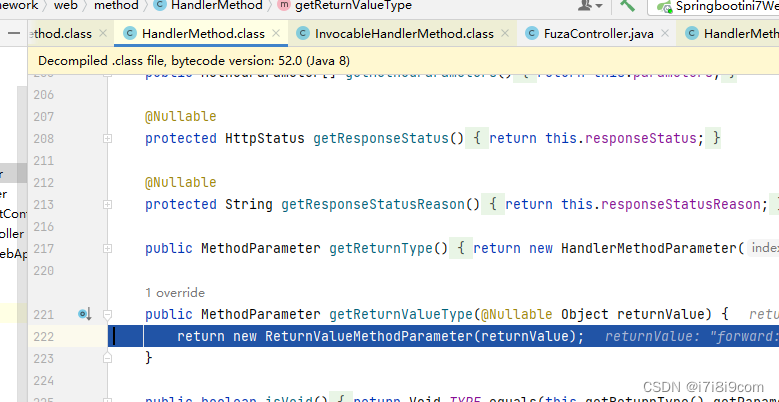Click the user account icon in the toolbar
Viewport: 779px width, 402px height.
click(x=590, y=5)
